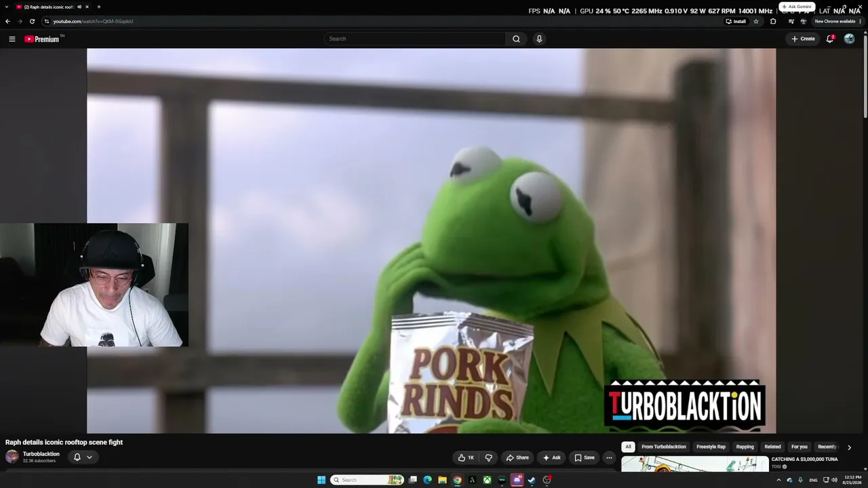The width and height of the screenshot is (868, 488).
Task: Open Microsoft Edge from the taskbar
Action: tap(427, 480)
